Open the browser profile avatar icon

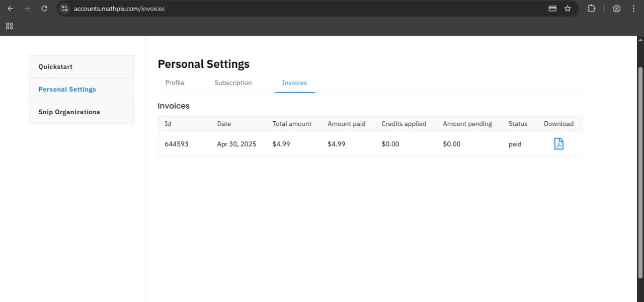pyautogui.click(x=617, y=9)
